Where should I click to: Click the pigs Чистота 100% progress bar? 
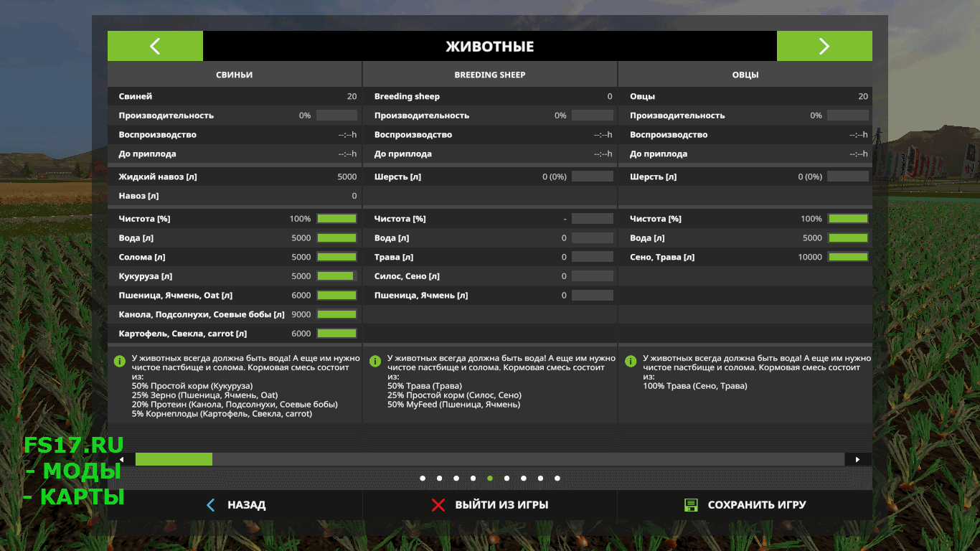click(x=336, y=219)
